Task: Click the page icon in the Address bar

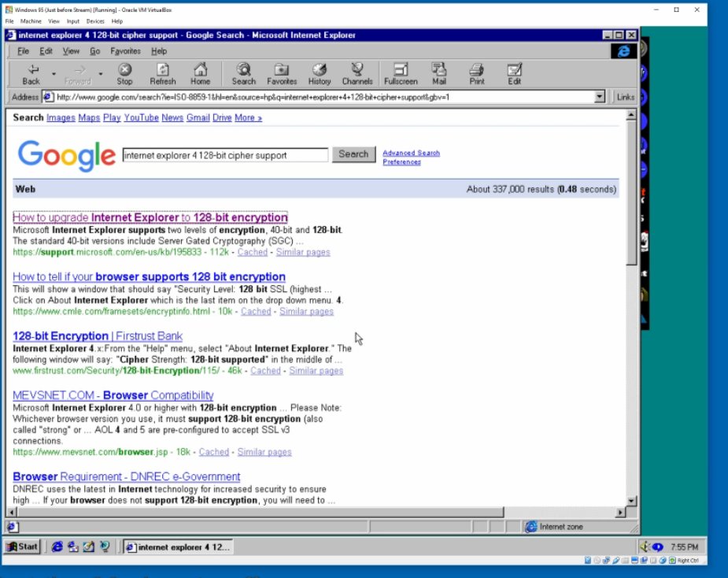Action: (x=47, y=97)
